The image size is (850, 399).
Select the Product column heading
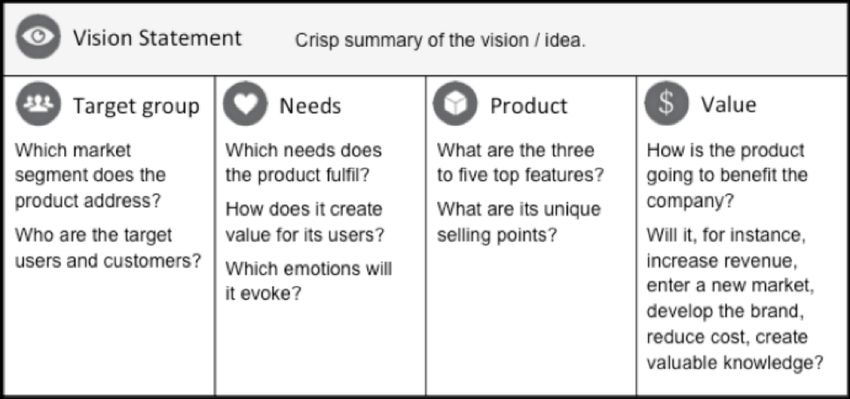529,106
